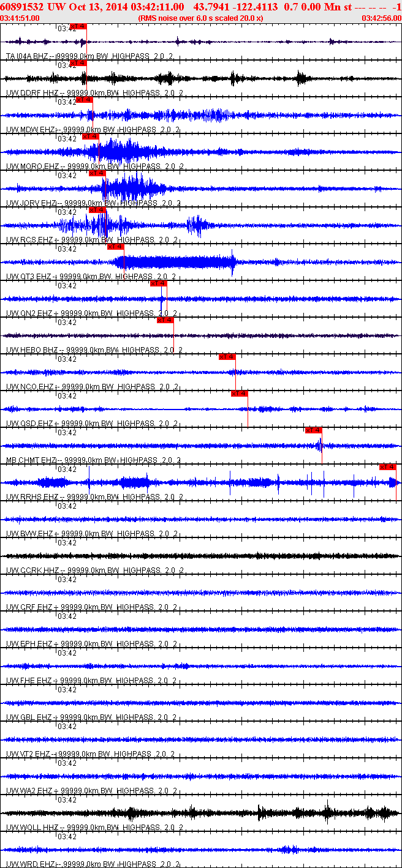Click the '03:42' time tick on the UW.GBL EHZ trace
This screenshot has height=868, width=402.
pos(67,689)
